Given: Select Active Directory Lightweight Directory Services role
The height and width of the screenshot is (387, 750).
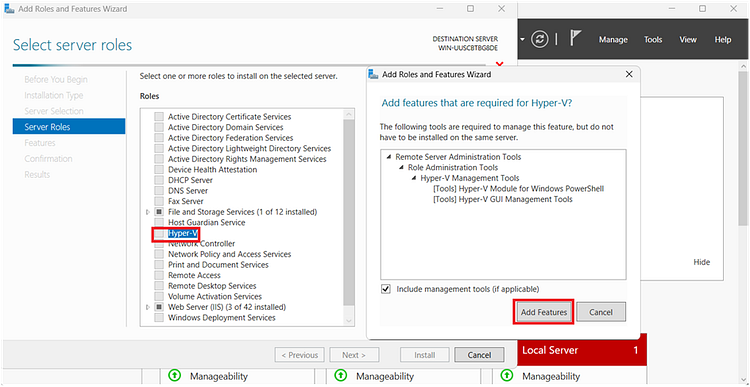Looking at the screenshot, I should coord(249,148).
